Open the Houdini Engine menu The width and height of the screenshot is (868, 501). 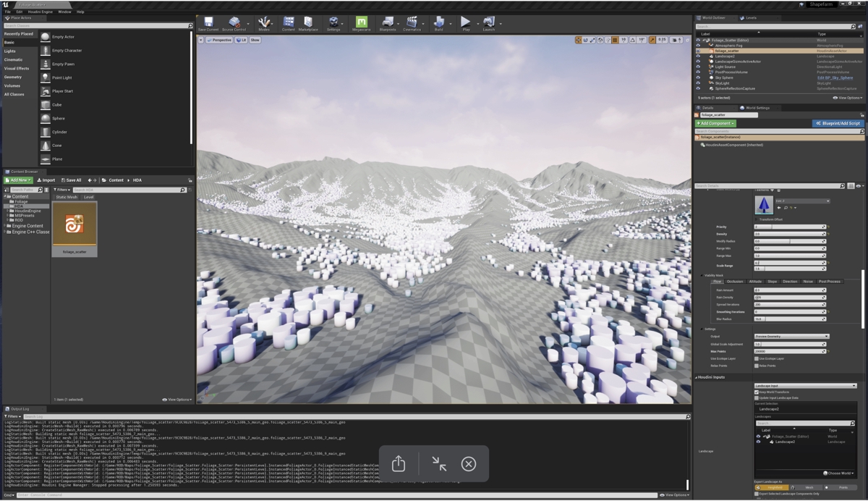[x=40, y=12]
